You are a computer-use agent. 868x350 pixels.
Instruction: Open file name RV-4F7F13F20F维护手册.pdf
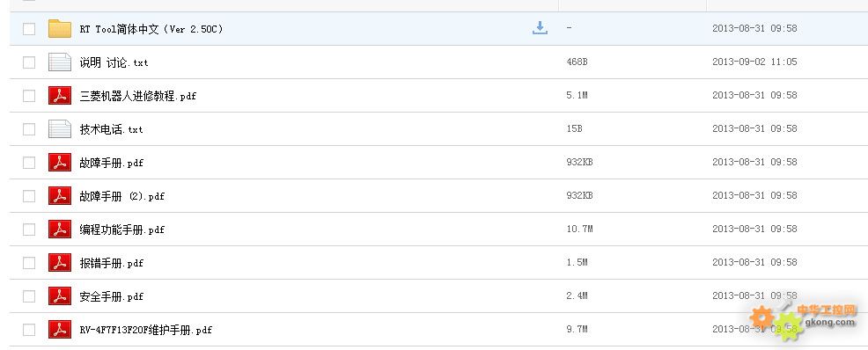(145, 330)
